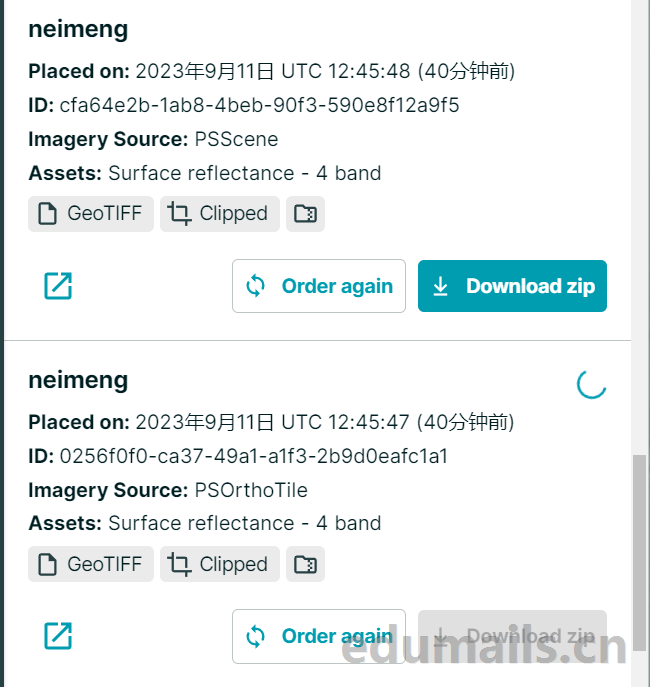
Task: Order the PSScene imagery again
Action: (319, 286)
